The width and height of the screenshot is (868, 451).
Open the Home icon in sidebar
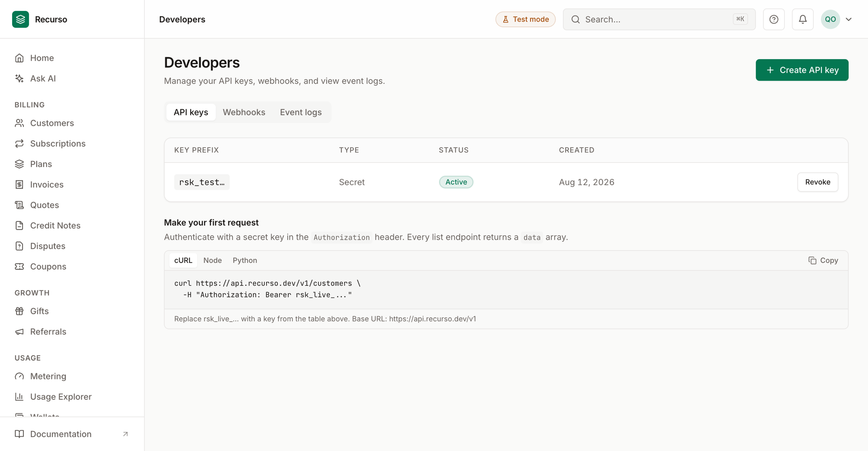pos(19,58)
